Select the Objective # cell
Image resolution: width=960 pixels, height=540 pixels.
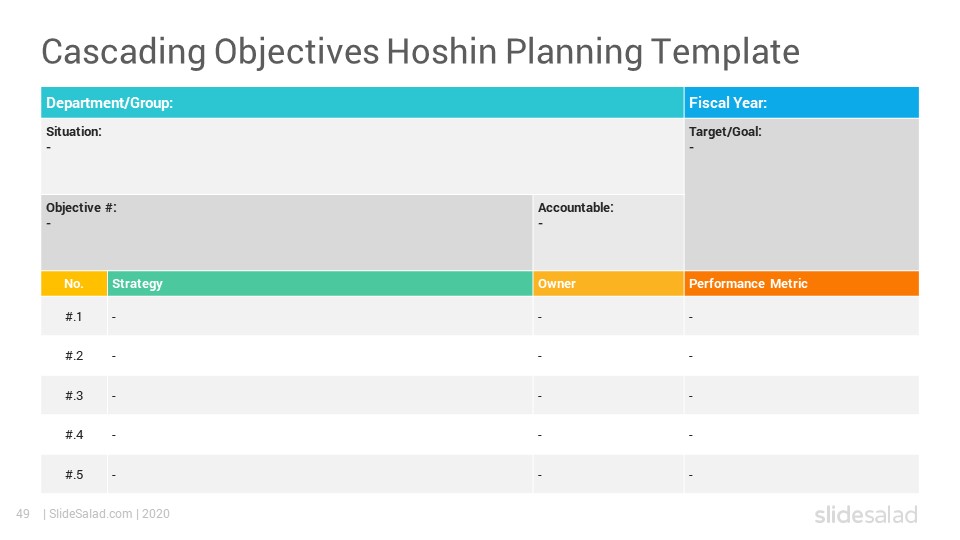287,233
